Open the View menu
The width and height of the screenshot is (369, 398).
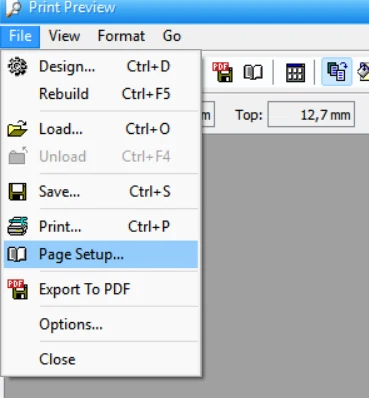(64, 36)
